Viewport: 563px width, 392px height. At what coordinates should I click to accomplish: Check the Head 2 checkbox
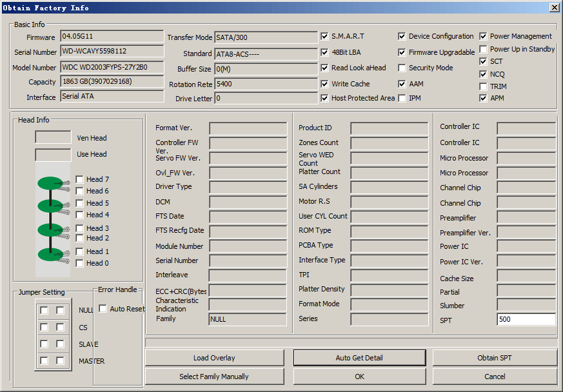(80, 238)
